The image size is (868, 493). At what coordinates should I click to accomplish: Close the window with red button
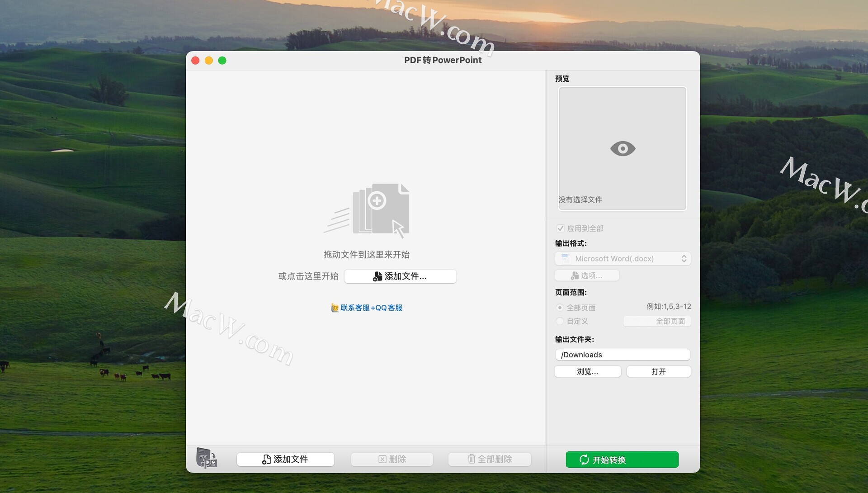[195, 61]
